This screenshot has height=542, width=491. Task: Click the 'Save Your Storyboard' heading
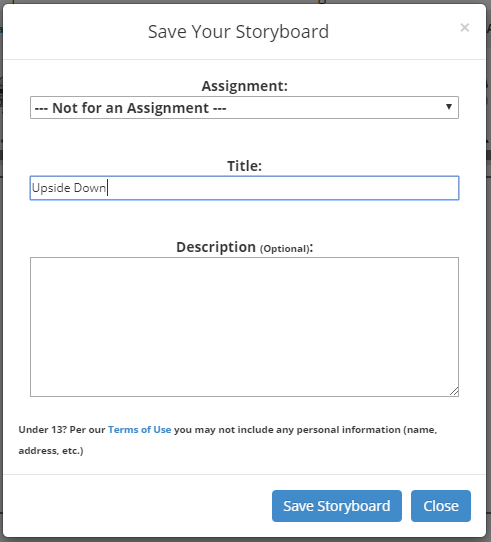pos(238,32)
